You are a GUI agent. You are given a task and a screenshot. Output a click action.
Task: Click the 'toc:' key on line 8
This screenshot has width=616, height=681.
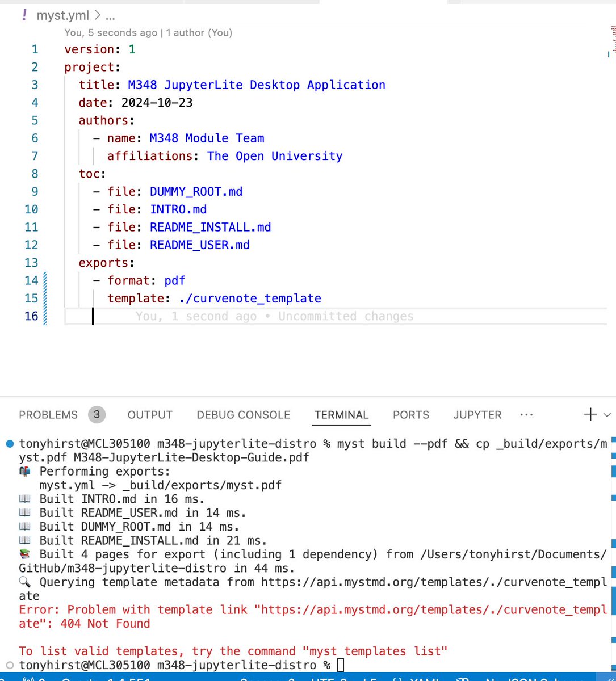tap(93, 174)
